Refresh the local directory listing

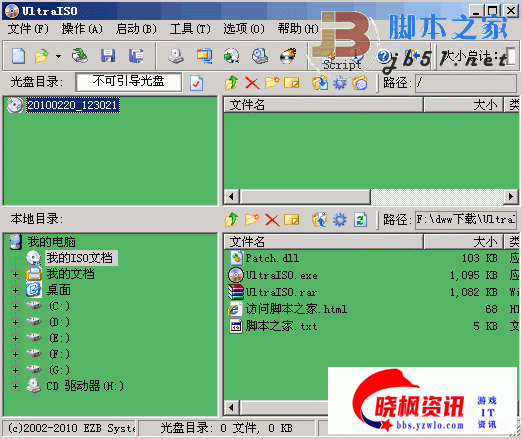pyautogui.click(x=360, y=220)
